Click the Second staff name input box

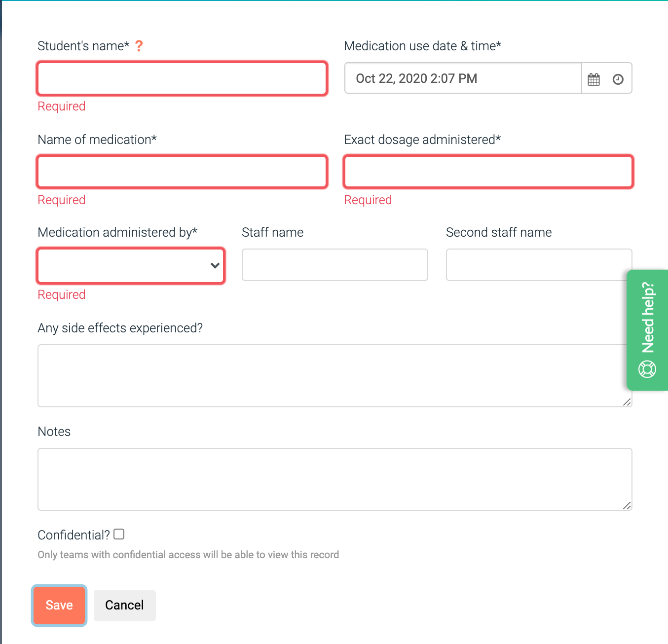tap(538, 265)
